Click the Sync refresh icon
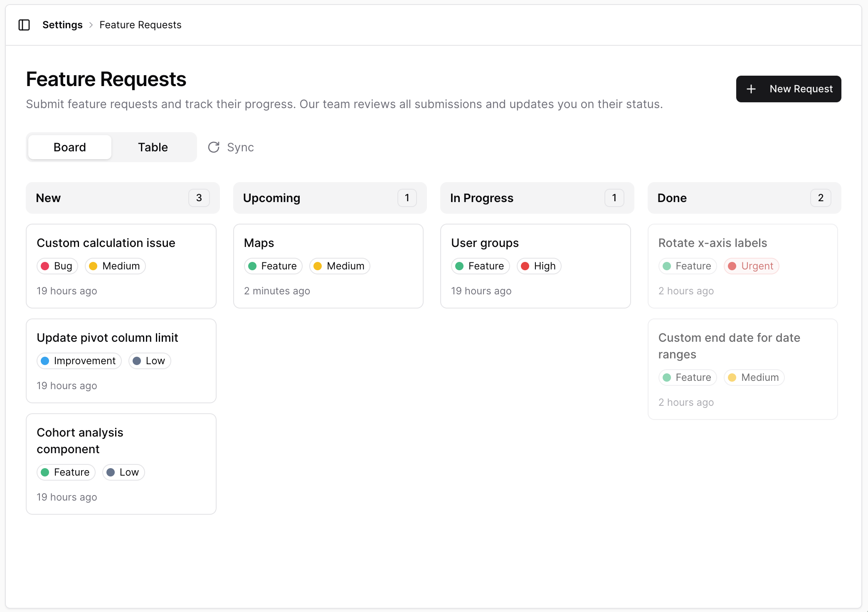 tap(213, 147)
